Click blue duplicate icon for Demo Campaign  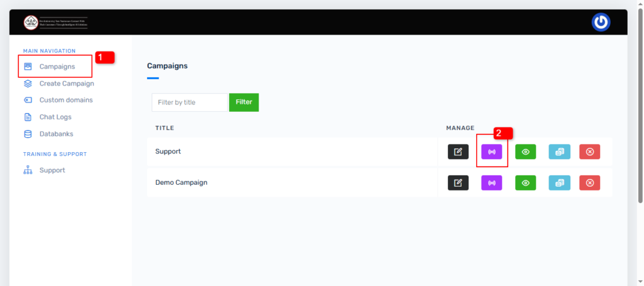(559, 183)
